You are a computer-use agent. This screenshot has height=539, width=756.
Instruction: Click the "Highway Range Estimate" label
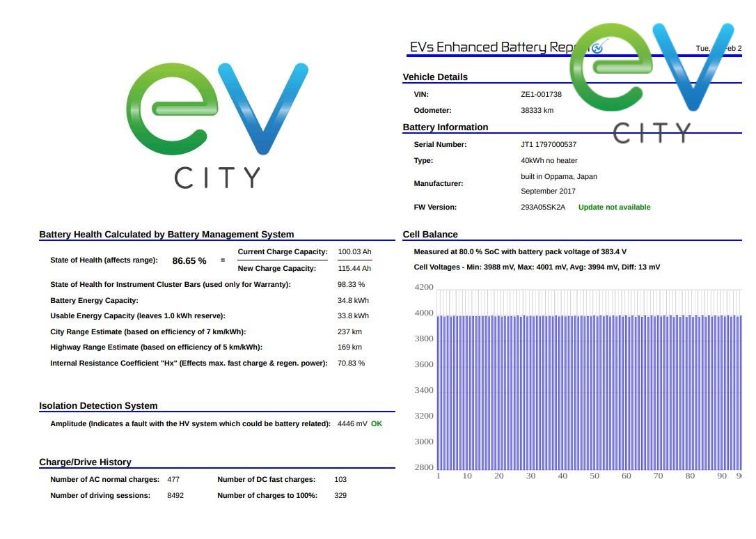pyautogui.click(x=156, y=347)
